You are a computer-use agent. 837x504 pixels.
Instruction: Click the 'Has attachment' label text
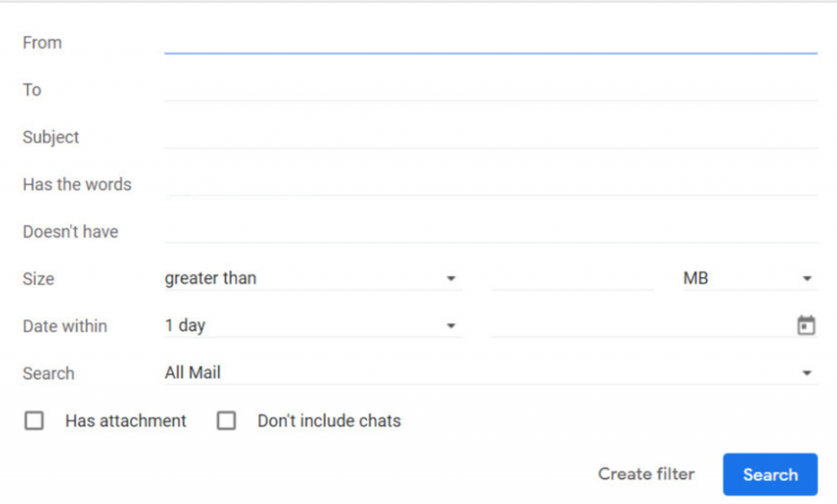125,421
